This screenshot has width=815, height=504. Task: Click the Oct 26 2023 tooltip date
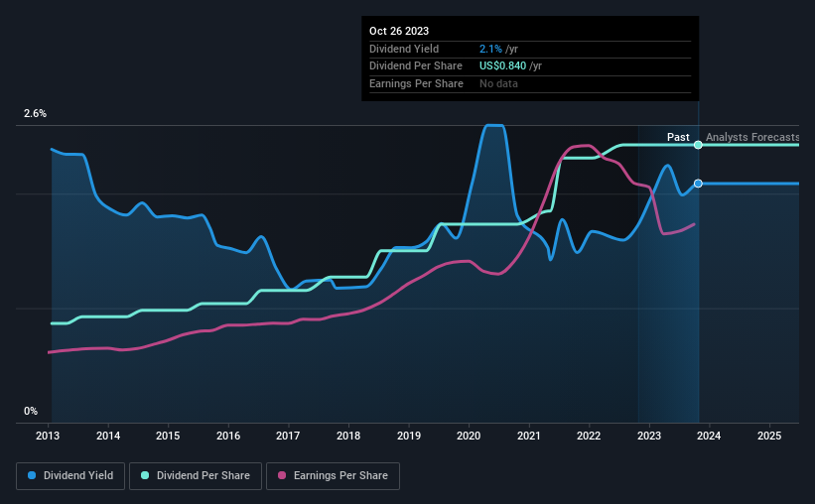(x=399, y=31)
